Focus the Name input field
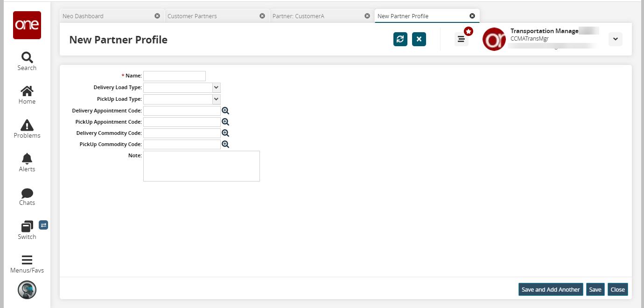644x308 pixels. (x=175, y=76)
